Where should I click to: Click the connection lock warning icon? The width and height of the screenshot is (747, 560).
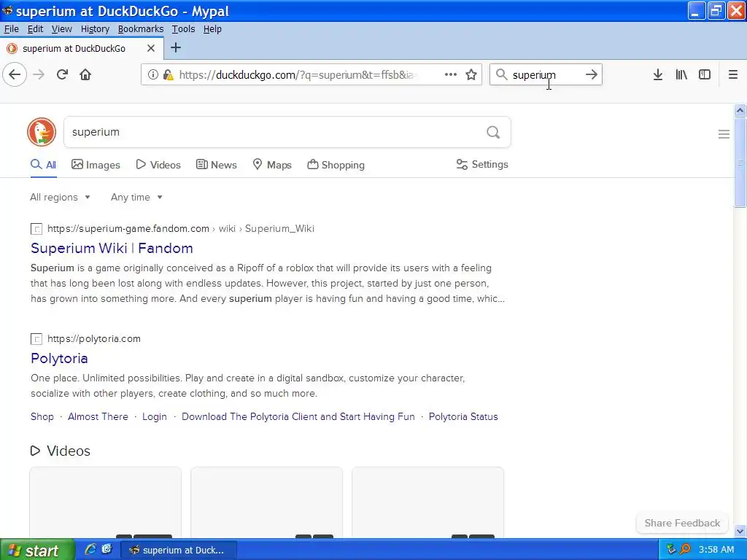pos(168,75)
